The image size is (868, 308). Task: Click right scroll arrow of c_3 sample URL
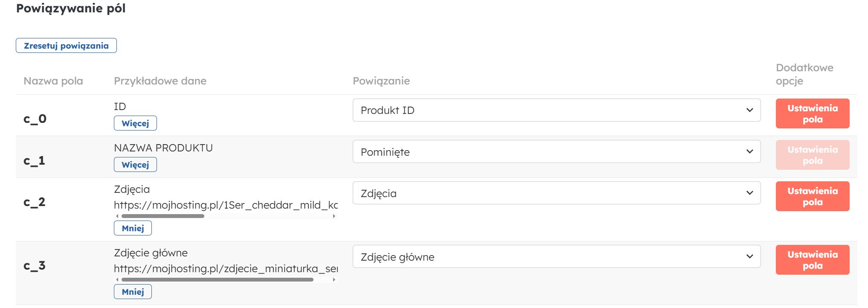coord(334,280)
